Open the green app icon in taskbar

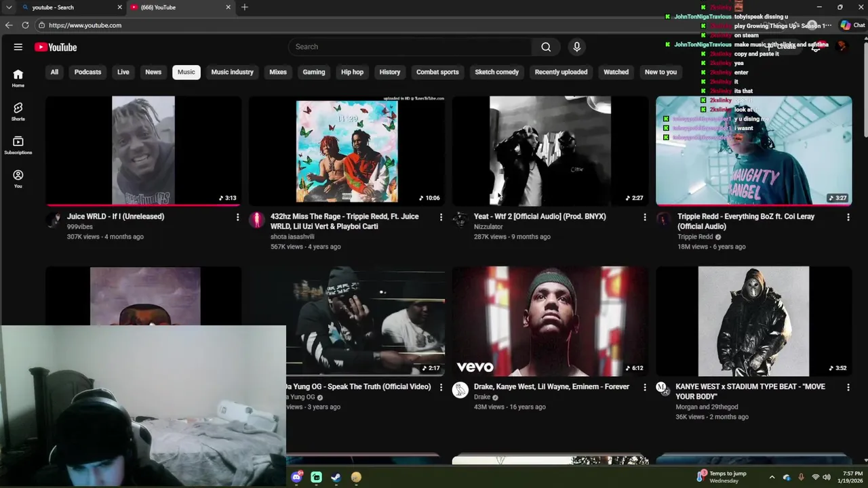pyautogui.click(x=316, y=477)
